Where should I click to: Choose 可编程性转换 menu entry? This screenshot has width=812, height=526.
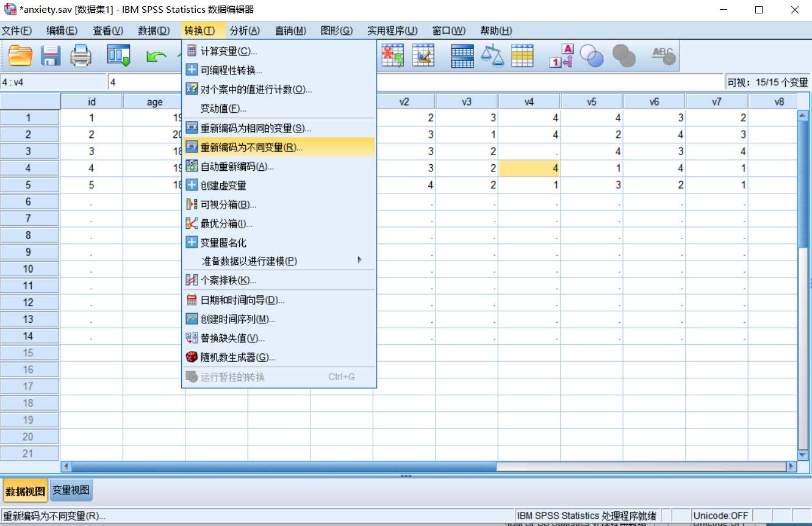click(279, 70)
